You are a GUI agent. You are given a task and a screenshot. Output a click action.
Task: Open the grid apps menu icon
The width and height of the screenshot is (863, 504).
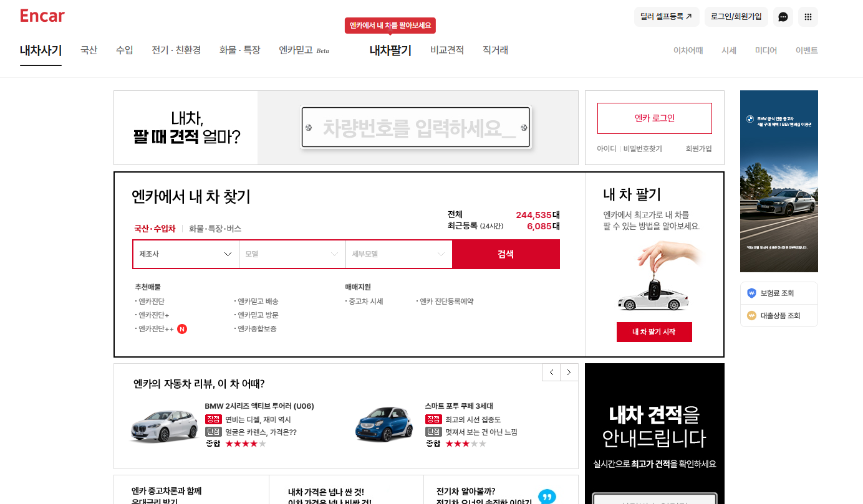tap(808, 17)
